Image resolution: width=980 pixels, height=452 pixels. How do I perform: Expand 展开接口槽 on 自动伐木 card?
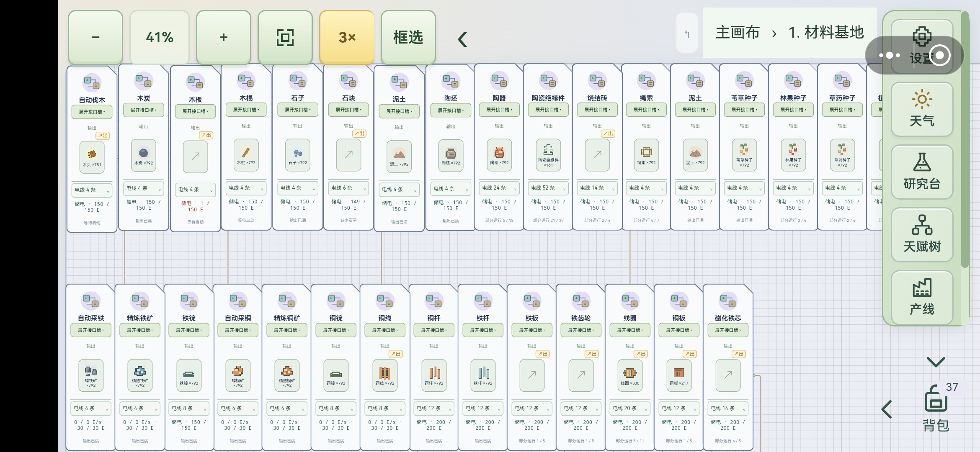coord(92,112)
